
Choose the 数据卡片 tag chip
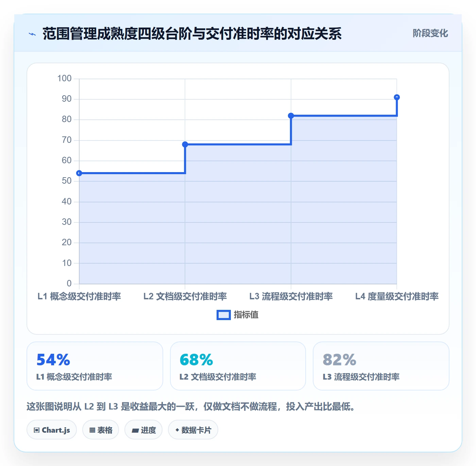tap(193, 430)
